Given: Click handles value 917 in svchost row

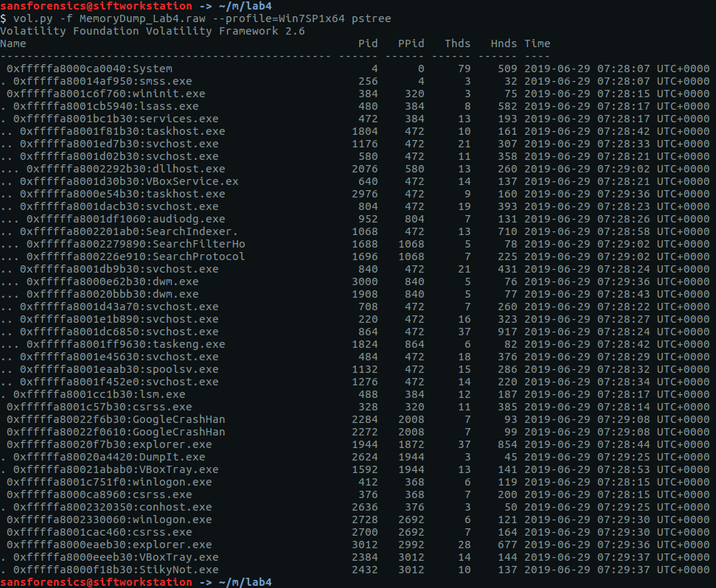Looking at the screenshot, I should (507, 332).
